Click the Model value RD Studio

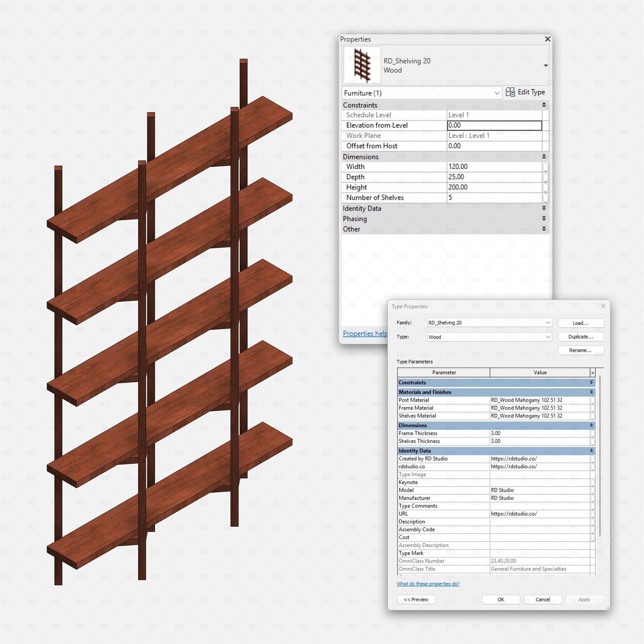(540, 490)
